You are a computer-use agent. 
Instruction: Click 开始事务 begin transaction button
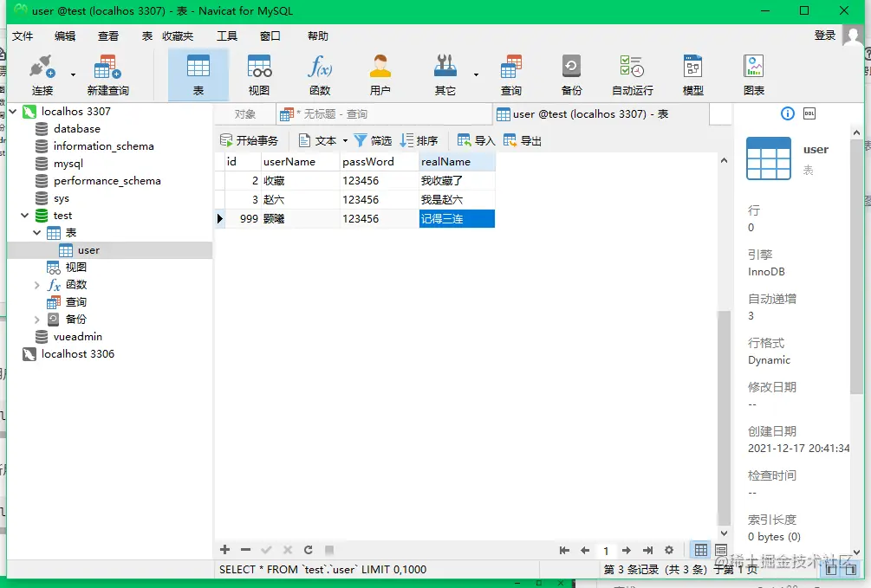[x=249, y=141]
